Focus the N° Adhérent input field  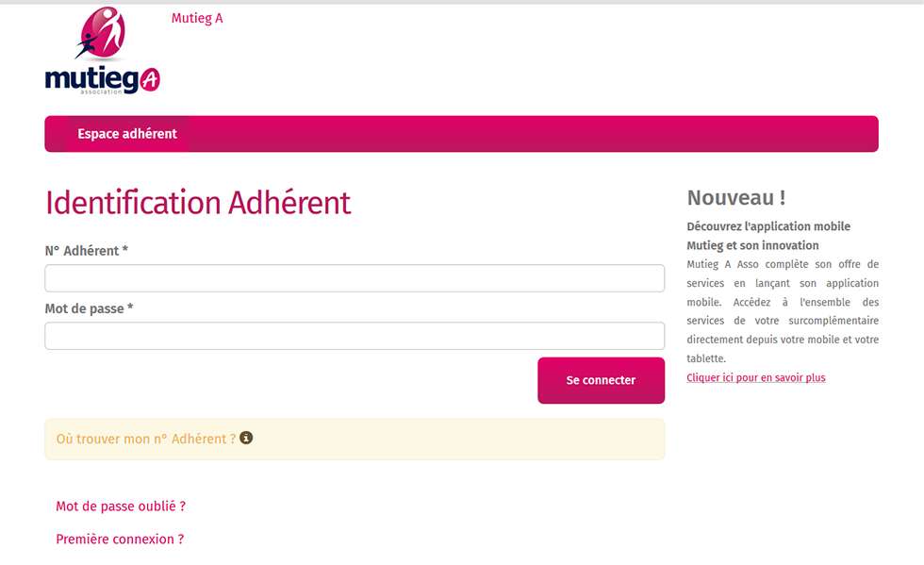click(x=355, y=277)
